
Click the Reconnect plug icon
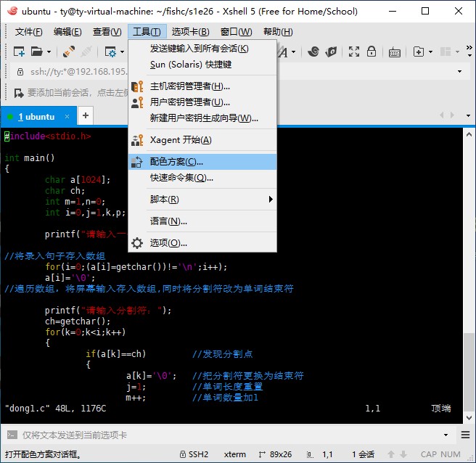point(69,52)
